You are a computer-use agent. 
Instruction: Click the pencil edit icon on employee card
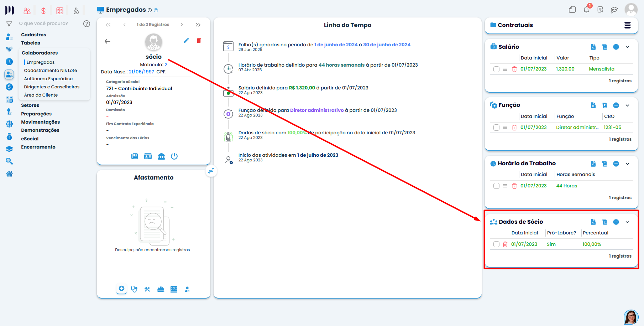[186, 41]
